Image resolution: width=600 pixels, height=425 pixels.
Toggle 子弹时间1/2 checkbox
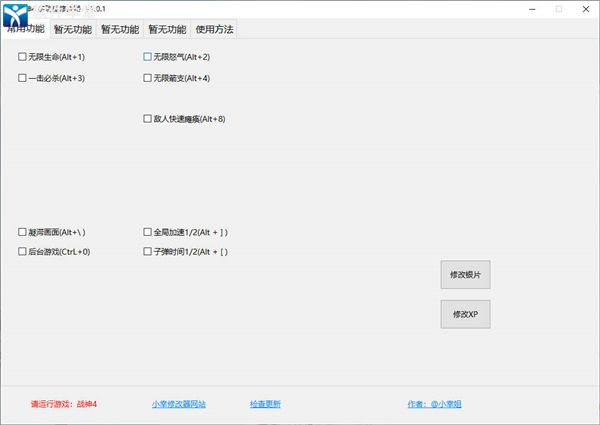(x=148, y=252)
